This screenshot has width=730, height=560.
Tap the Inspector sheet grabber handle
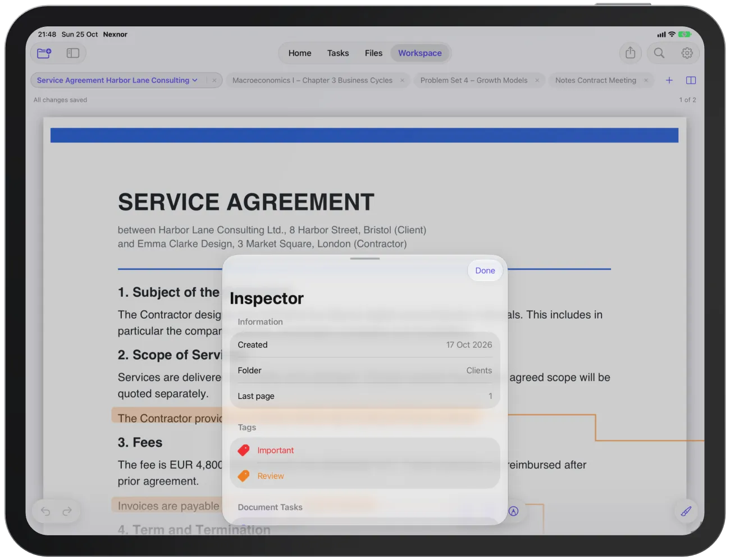tap(365, 259)
